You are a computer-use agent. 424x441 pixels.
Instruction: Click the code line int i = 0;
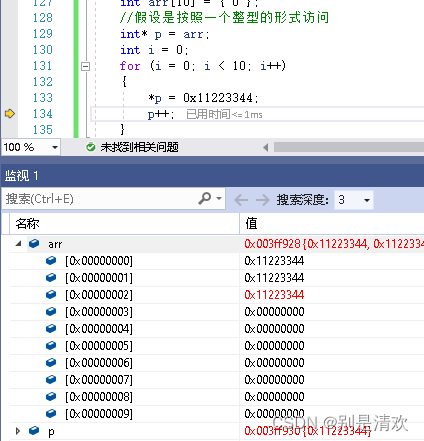[154, 50]
